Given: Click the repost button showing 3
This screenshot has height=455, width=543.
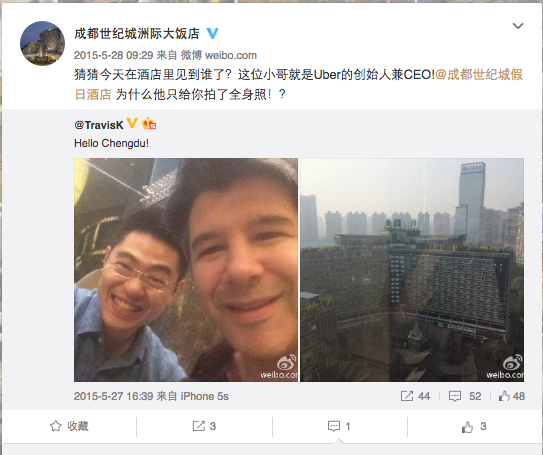Looking at the screenshot, I should [x=204, y=426].
